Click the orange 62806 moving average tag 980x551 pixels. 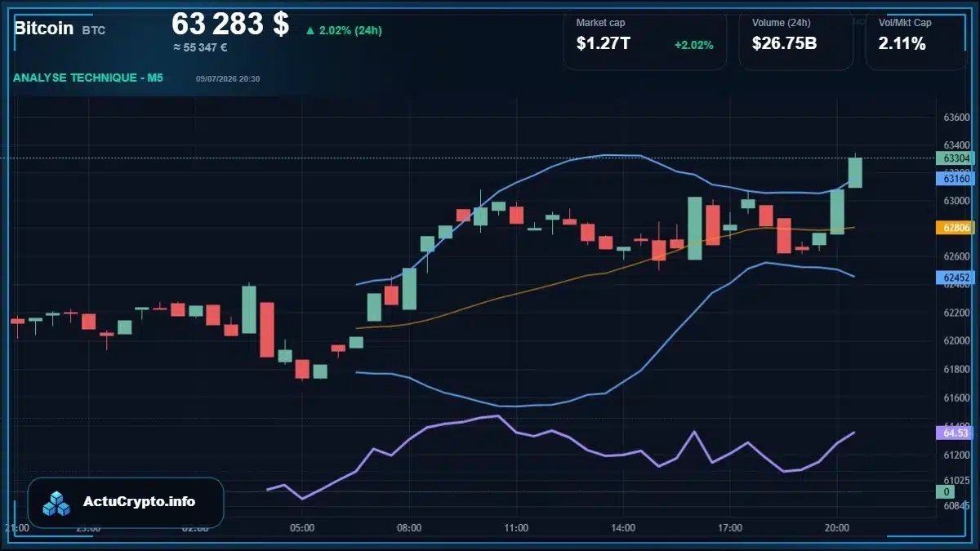point(955,228)
